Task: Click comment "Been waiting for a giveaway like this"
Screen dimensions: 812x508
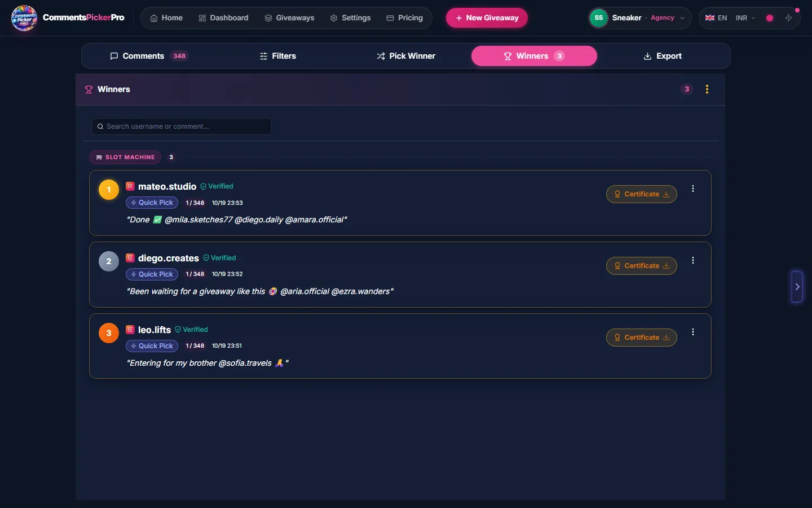Action: (x=260, y=291)
